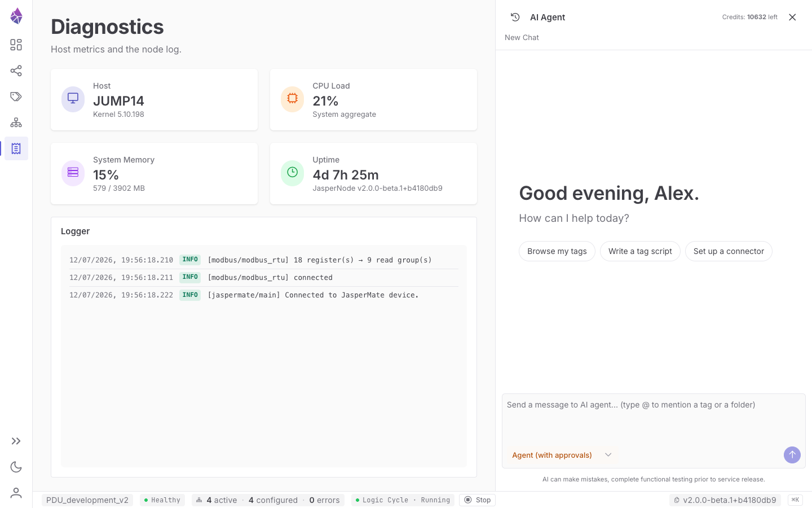Click the System Memory server icon

point(73,173)
